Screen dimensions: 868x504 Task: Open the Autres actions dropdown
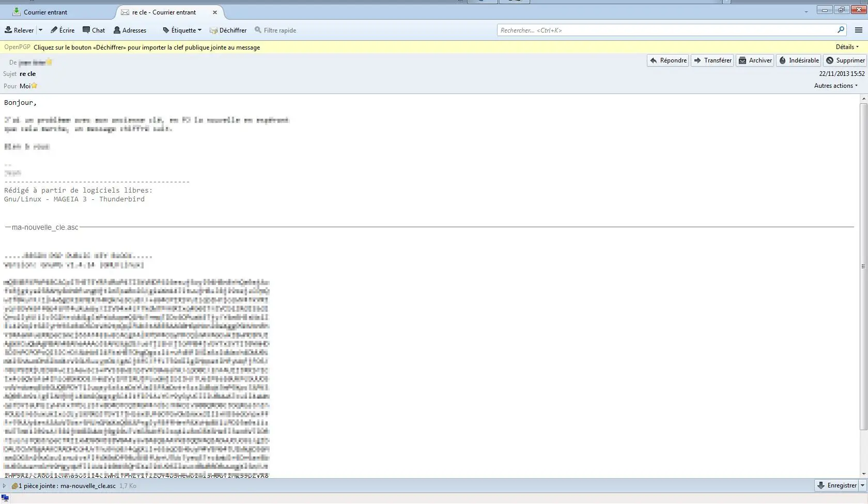point(836,86)
